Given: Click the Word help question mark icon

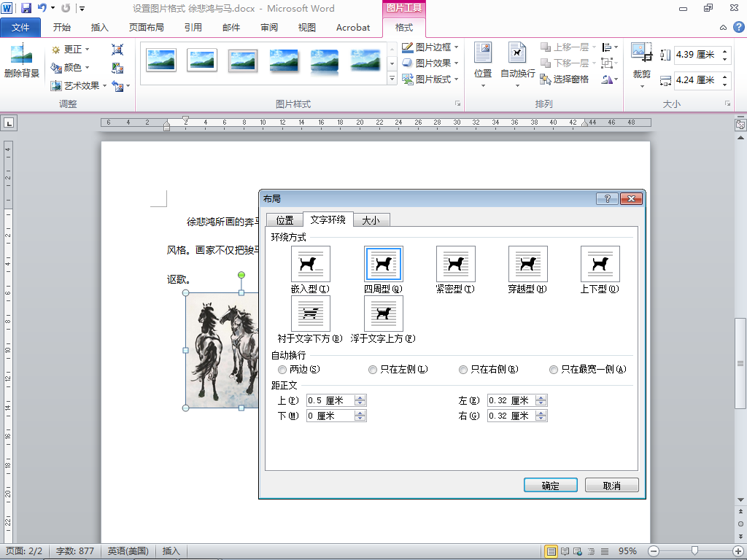Looking at the screenshot, I should (738, 27).
